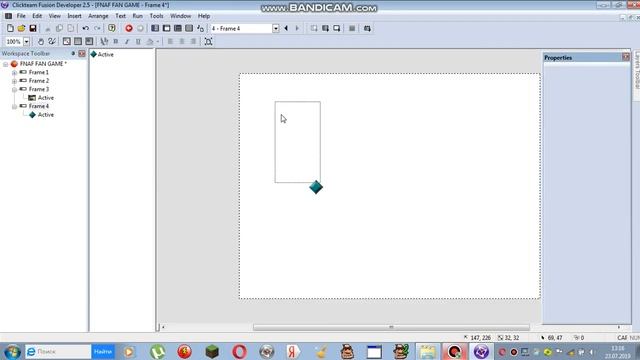Viewport: 640px width, 360px height.
Task: Set text alignment to right
Action: tap(193, 42)
